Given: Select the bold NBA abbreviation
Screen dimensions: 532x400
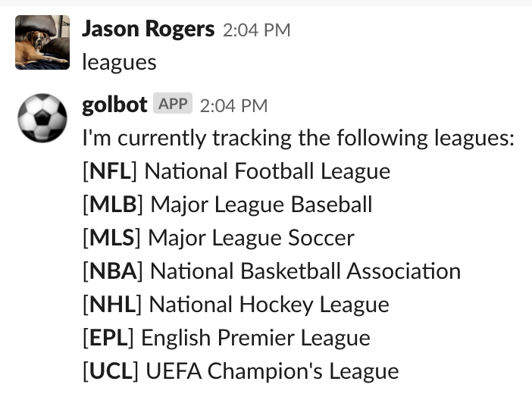Looking at the screenshot, I should tap(113, 271).
